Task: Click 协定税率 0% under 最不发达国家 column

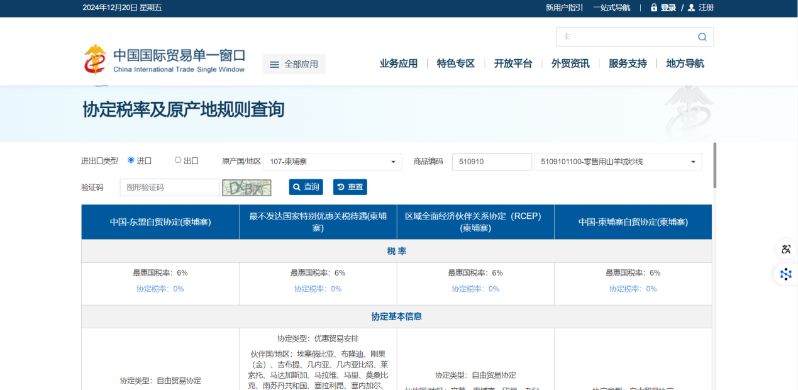Action: [318, 289]
